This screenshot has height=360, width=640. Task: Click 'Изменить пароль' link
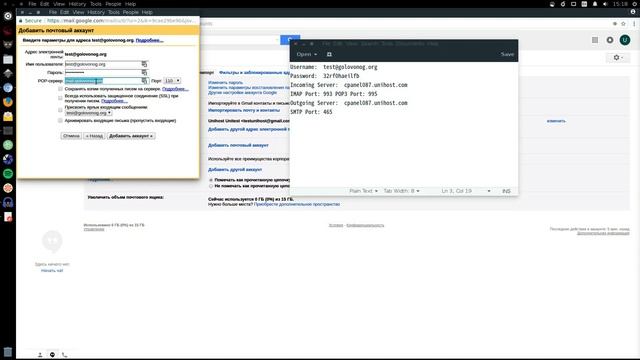225,83
